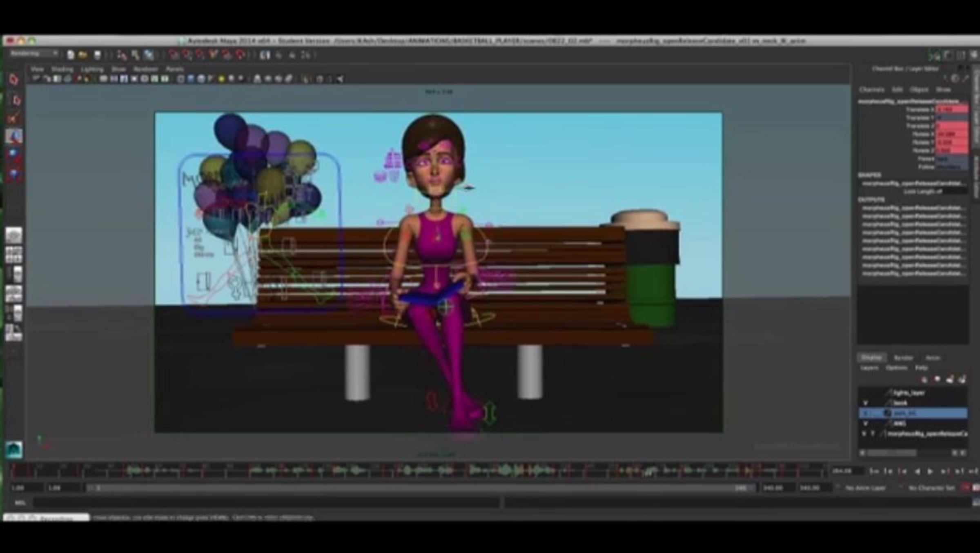This screenshot has width=980, height=553.
Task: Click the Translate X red value field
Action: (x=951, y=109)
